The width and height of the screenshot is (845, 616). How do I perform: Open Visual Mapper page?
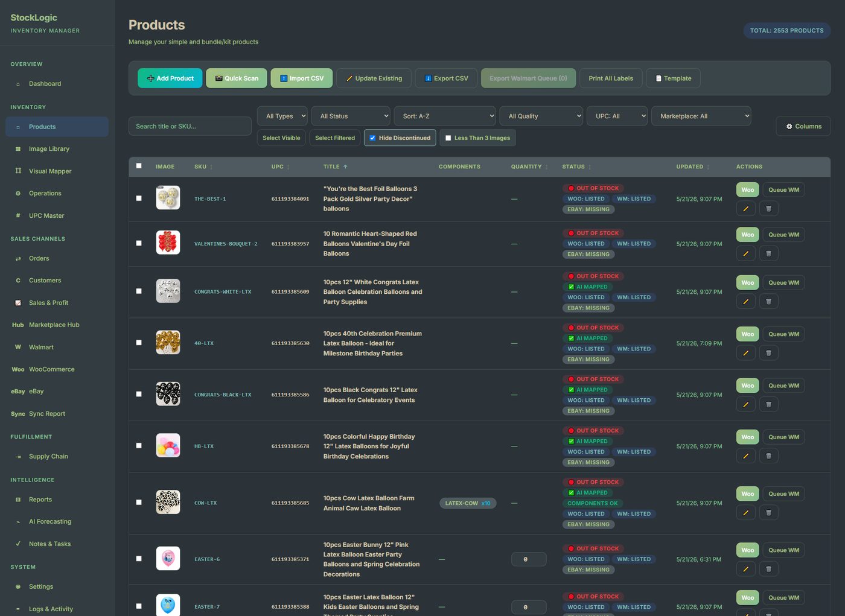(x=57, y=171)
